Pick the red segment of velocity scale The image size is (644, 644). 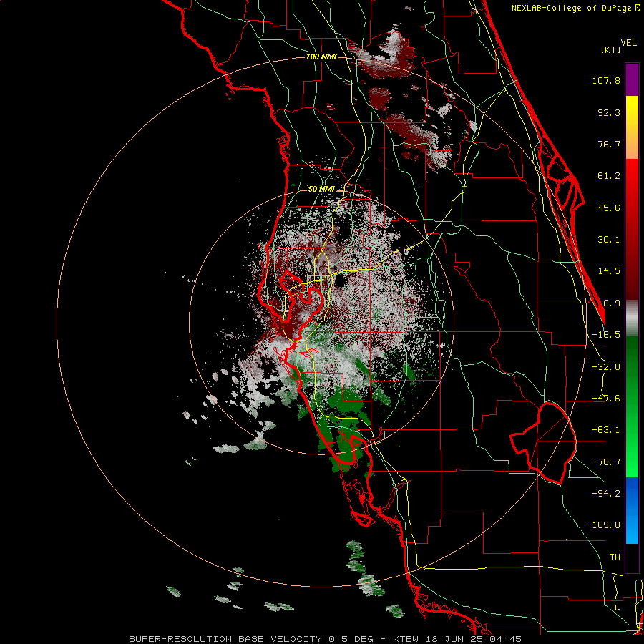pos(632,229)
